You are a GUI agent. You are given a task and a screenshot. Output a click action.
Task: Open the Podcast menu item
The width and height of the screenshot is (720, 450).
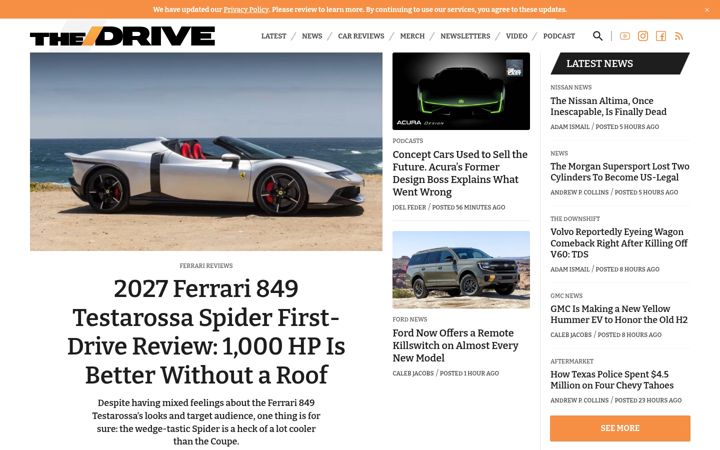559,36
